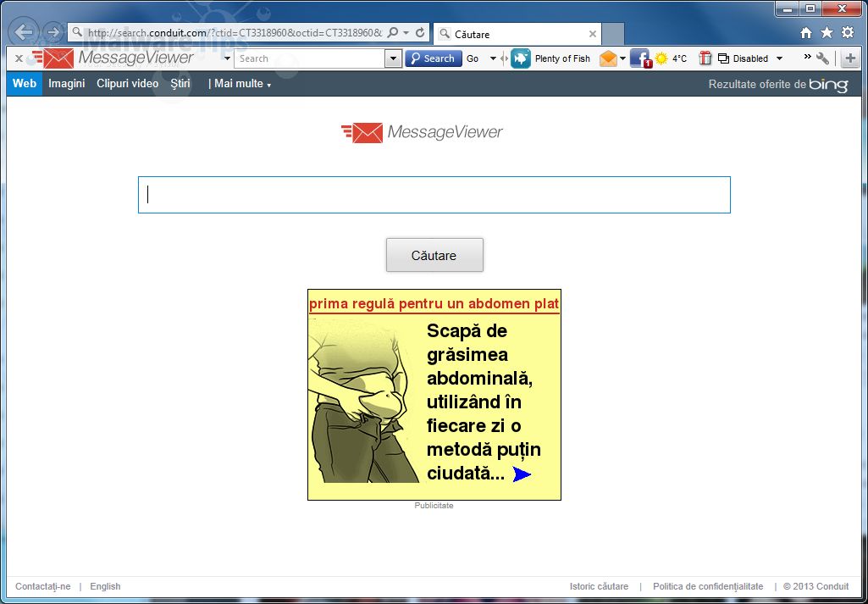Image resolution: width=868 pixels, height=604 pixels.
Task: Open the Plenty of Fish toolbar link
Action: coord(562,58)
